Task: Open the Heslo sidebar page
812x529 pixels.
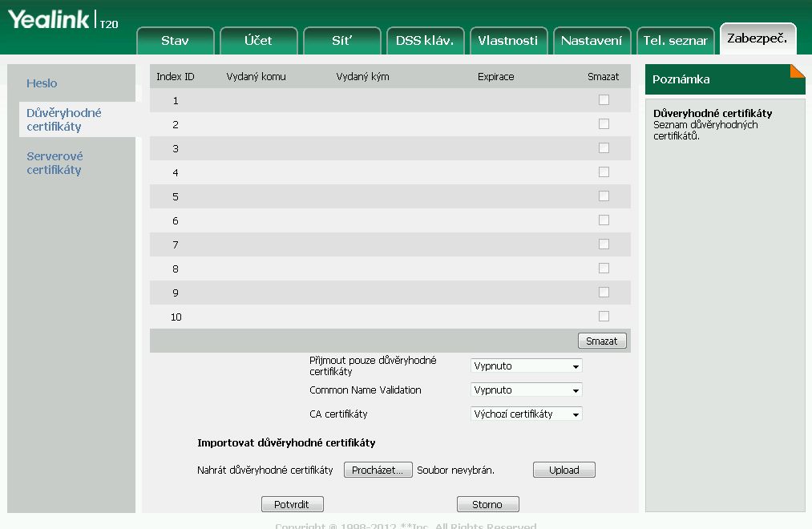Action: [42, 83]
